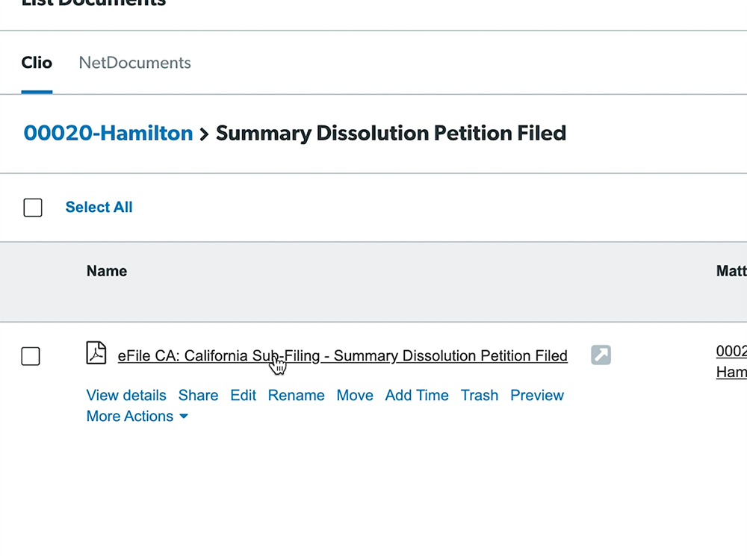Check the Select All checkbox
This screenshot has height=560, width=747.
pos(33,208)
